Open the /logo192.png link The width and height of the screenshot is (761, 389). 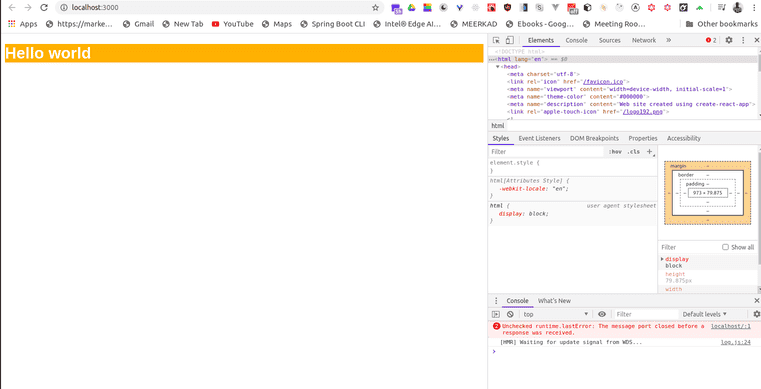click(643, 112)
